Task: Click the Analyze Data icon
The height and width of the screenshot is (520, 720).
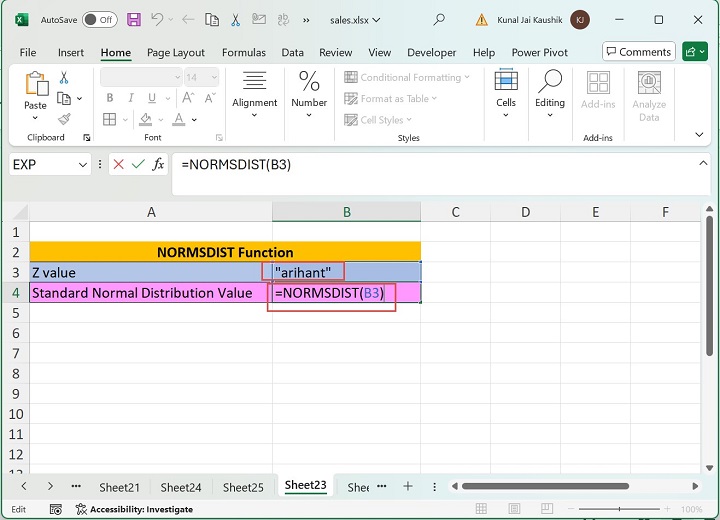Action: pos(649,83)
